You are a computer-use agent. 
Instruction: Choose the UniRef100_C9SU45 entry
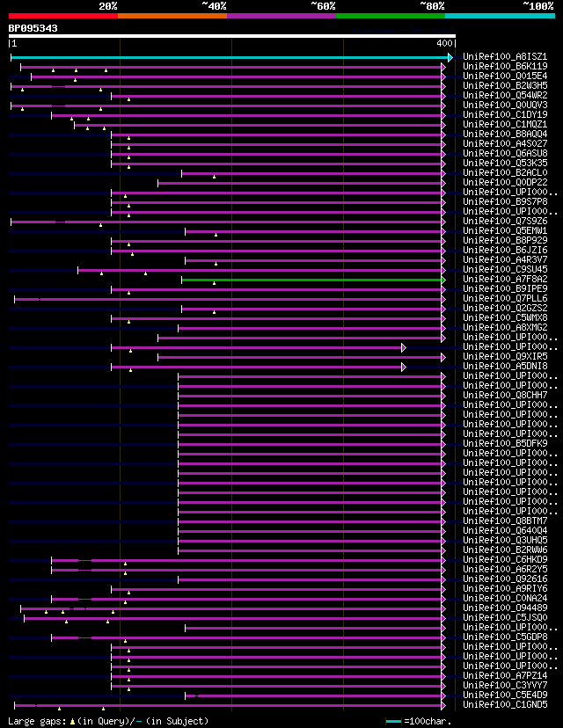[x=505, y=270]
